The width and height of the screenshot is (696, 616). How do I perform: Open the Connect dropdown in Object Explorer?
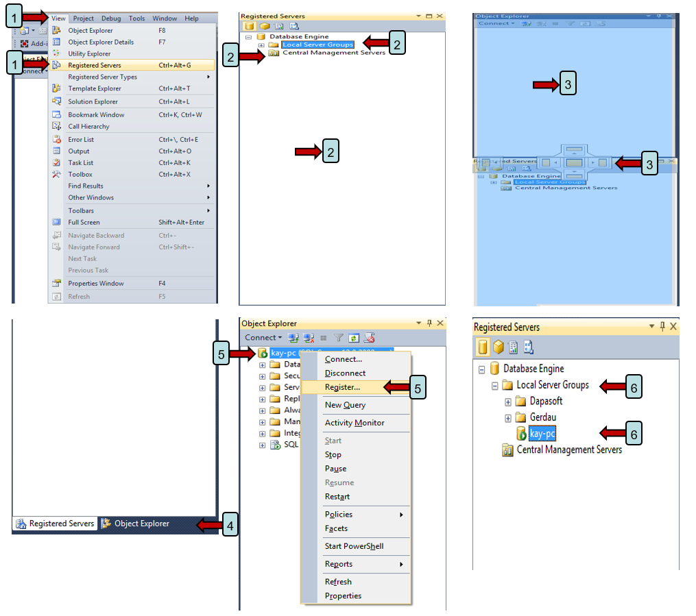pyautogui.click(x=263, y=338)
